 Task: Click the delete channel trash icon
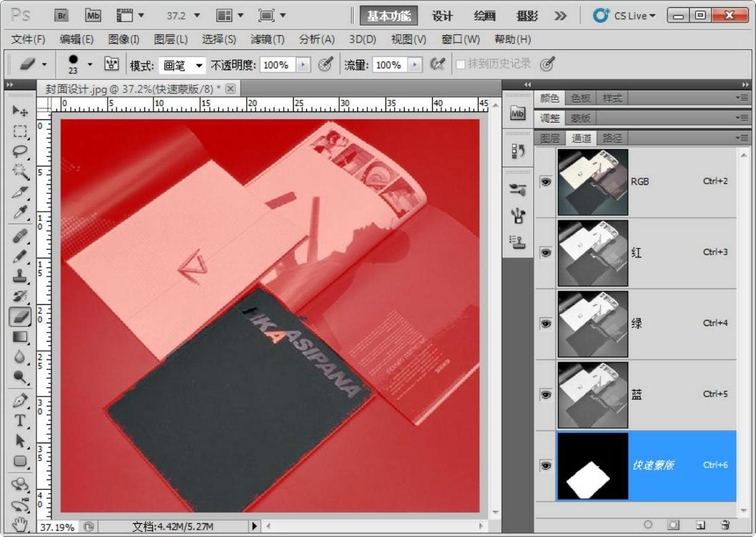point(725,525)
